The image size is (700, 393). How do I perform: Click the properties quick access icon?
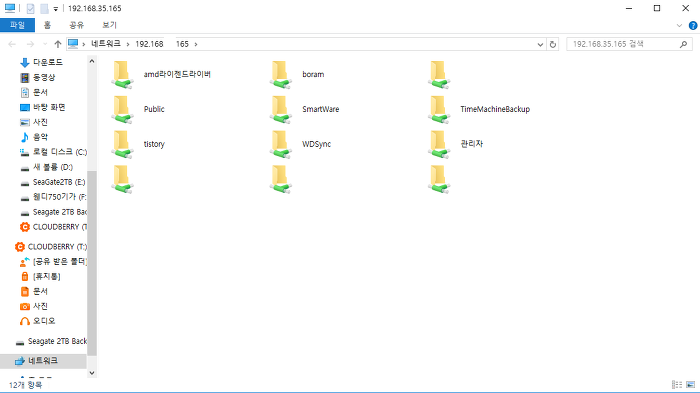(30, 8)
